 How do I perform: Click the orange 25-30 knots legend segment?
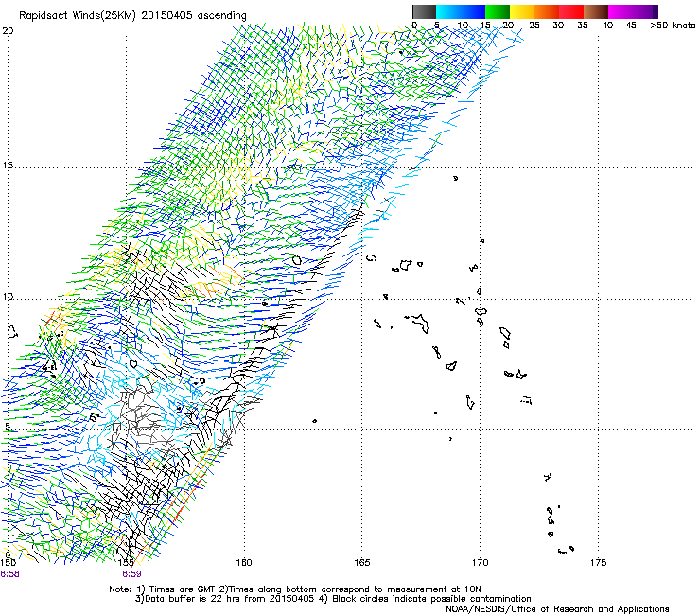[547, 11]
